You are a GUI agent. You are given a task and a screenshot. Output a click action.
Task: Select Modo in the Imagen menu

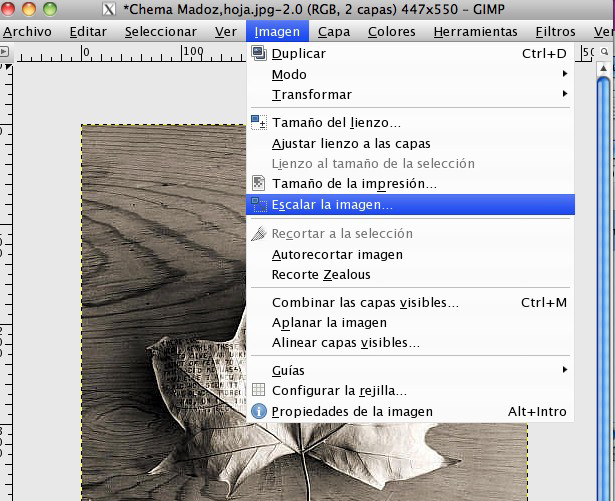click(410, 74)
